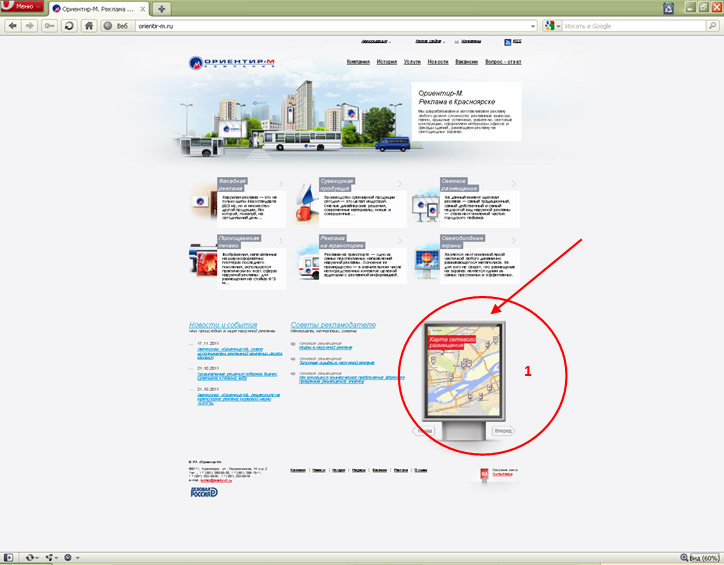Open the Новости site menu item
The width and height of the screenshot is (724, 565).
438,62
